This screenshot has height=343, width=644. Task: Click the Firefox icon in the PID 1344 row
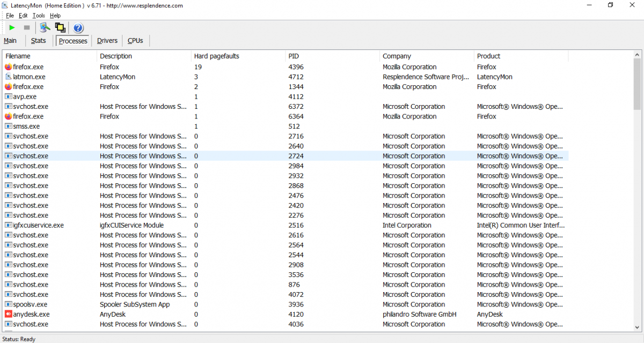coord(8,87)
